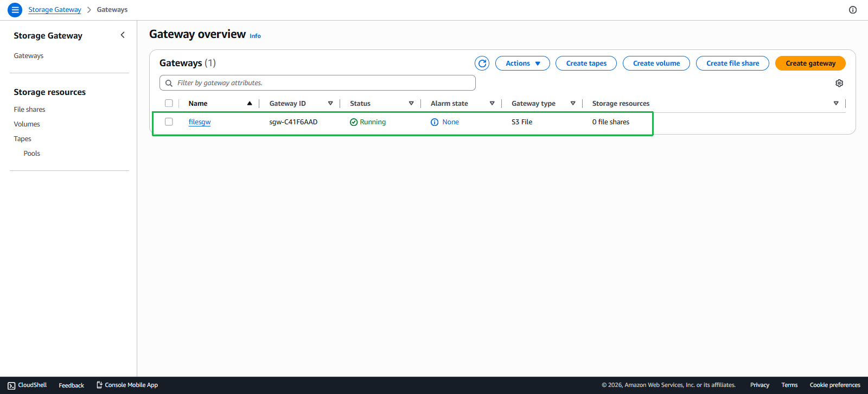Open the filesgw gateway link

[x=200, y=122]
